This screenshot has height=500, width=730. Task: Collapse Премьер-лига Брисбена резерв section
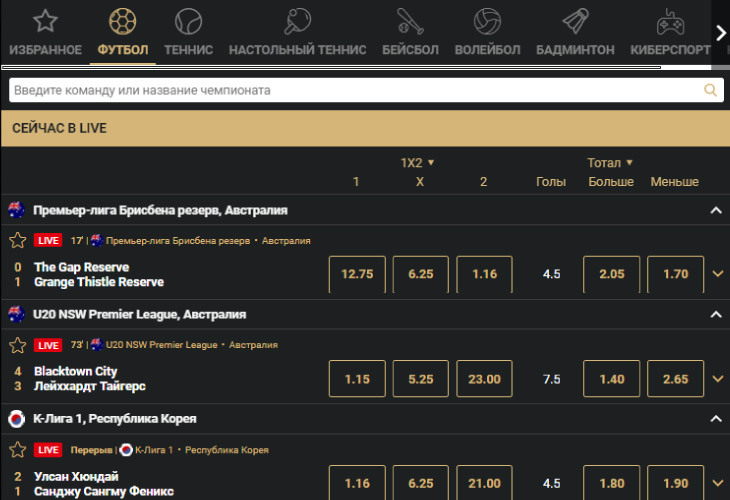715,210
